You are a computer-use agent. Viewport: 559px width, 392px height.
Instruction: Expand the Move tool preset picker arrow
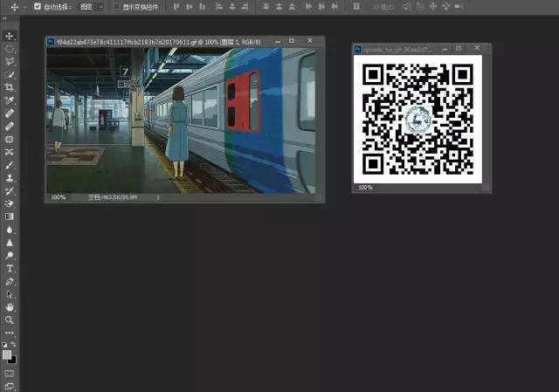24,6
